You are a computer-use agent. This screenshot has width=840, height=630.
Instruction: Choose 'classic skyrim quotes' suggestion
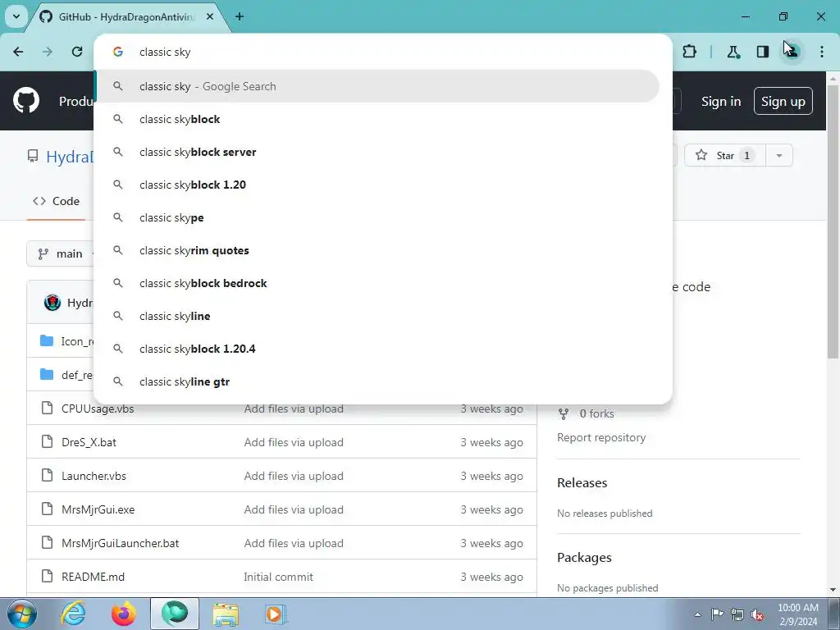(377, 250)
